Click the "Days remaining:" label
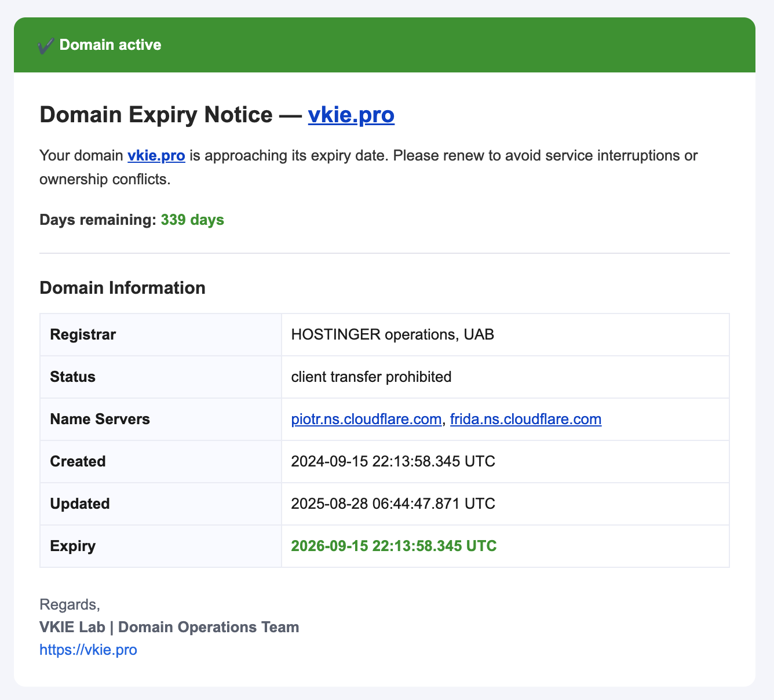The width and height of the screenshot is (774, 700). point(98,220)
